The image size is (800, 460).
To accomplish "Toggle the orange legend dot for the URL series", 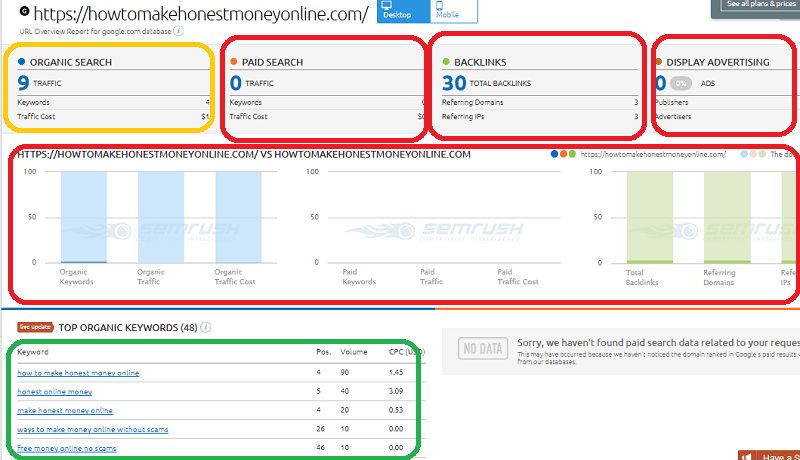I will 563,154.
